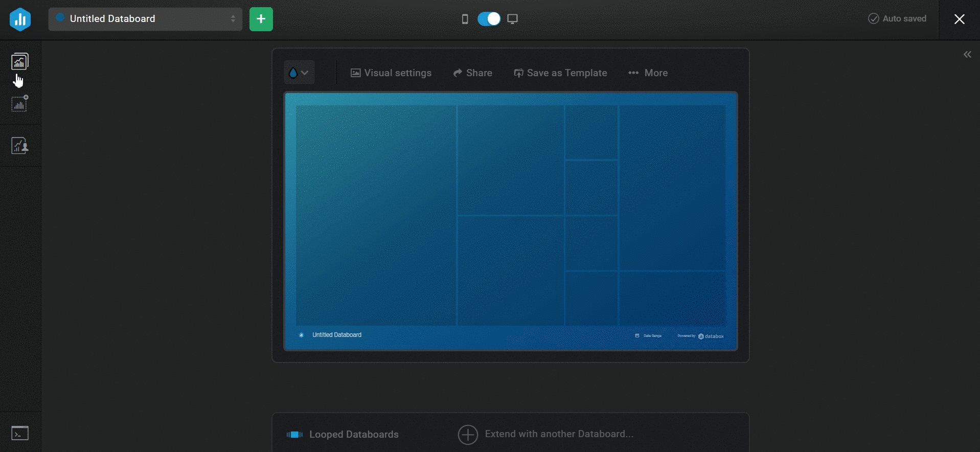Select the desktop monitor view icon
This screenshot has height=452, width=980.
tap(512, 19)
